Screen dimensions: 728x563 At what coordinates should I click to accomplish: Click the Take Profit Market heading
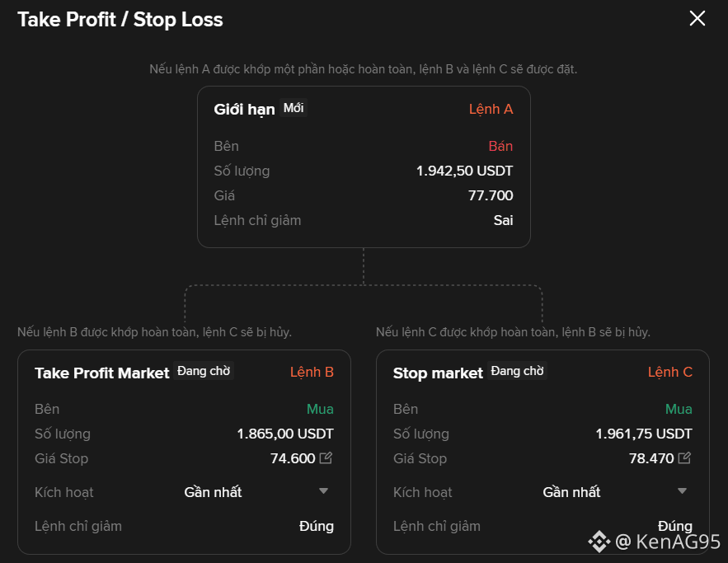[x=101, y=373]
